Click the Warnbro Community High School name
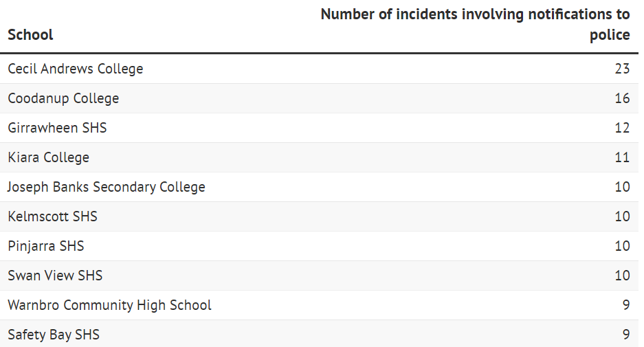The height and width of the screenshot is (347, 644). (109, 305)
